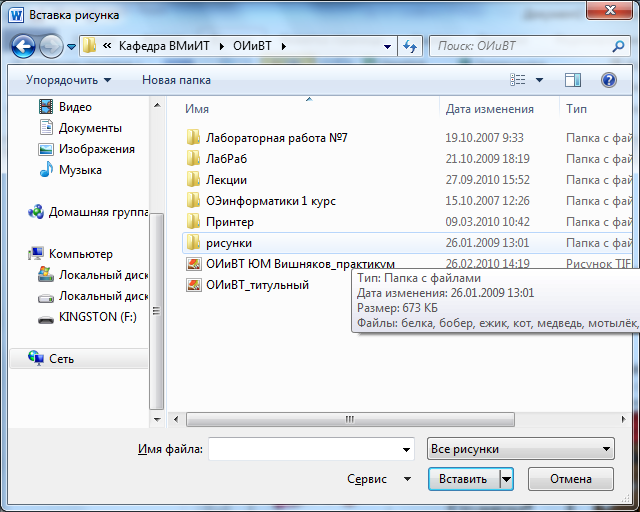The height and width of the screenshot is (512, 640).
Task: Select ОИвВТ_титульный image file icon
Action: (x=193, y=285)
